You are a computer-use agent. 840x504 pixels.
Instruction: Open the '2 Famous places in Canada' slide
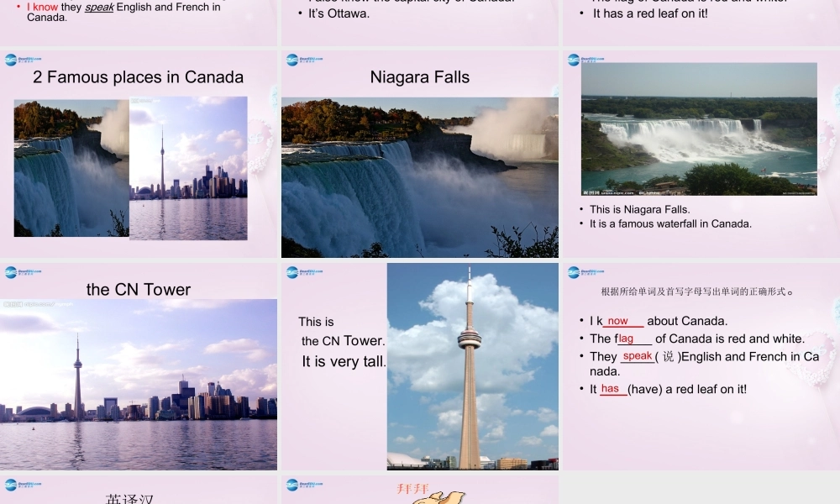click(x=139, y=155)
